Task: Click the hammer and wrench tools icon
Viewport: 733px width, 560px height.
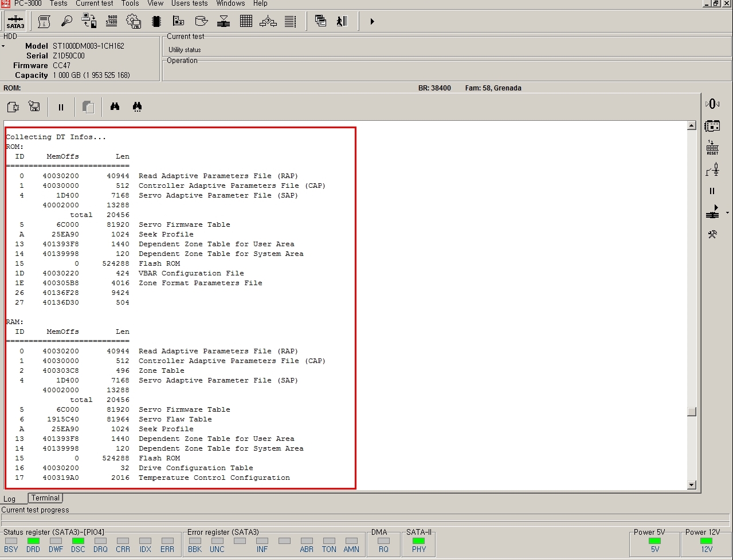Action: coord(712,234)
